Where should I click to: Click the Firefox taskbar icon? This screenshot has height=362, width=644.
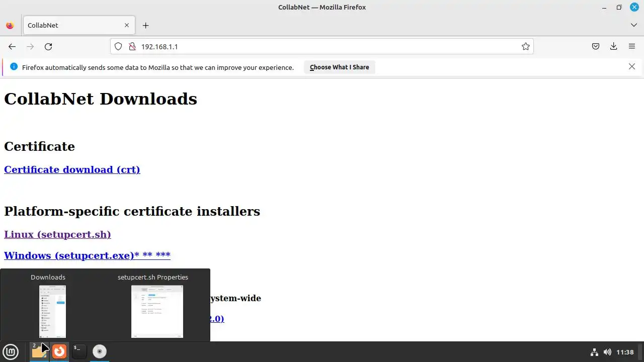pos(59,351)
